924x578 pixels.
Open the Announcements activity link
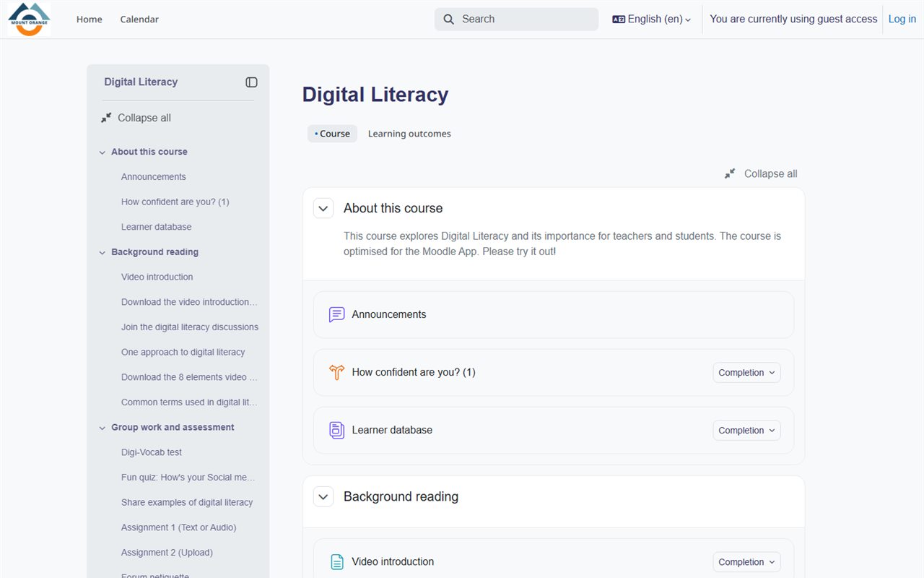click(x=389, y=314)
